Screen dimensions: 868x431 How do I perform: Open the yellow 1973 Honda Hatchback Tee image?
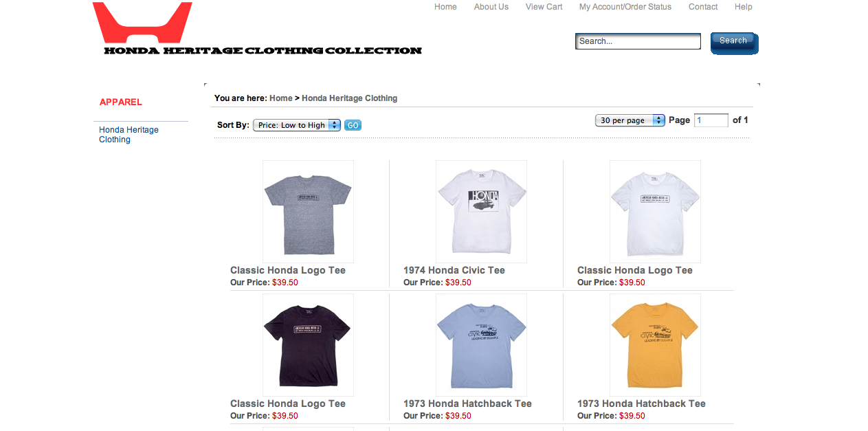[x=655, y=345]
